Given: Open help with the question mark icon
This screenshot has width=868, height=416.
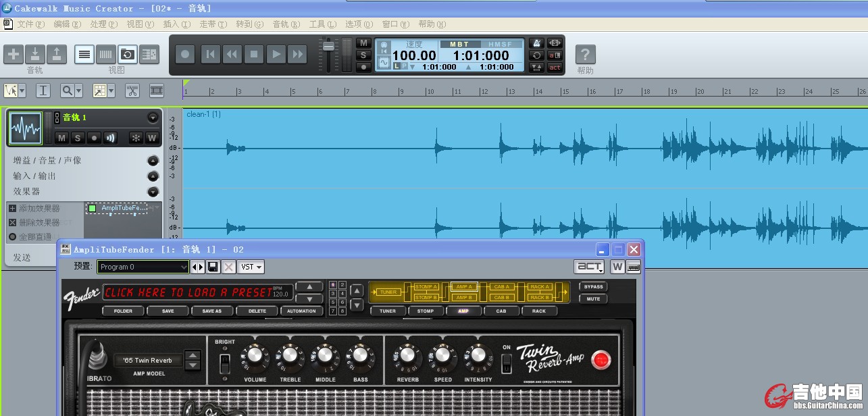Looking at the screenshot, I should pos(586,54).
